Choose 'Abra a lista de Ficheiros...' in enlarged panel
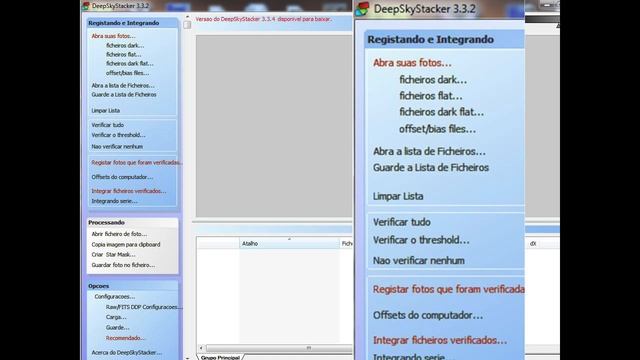 429,151
